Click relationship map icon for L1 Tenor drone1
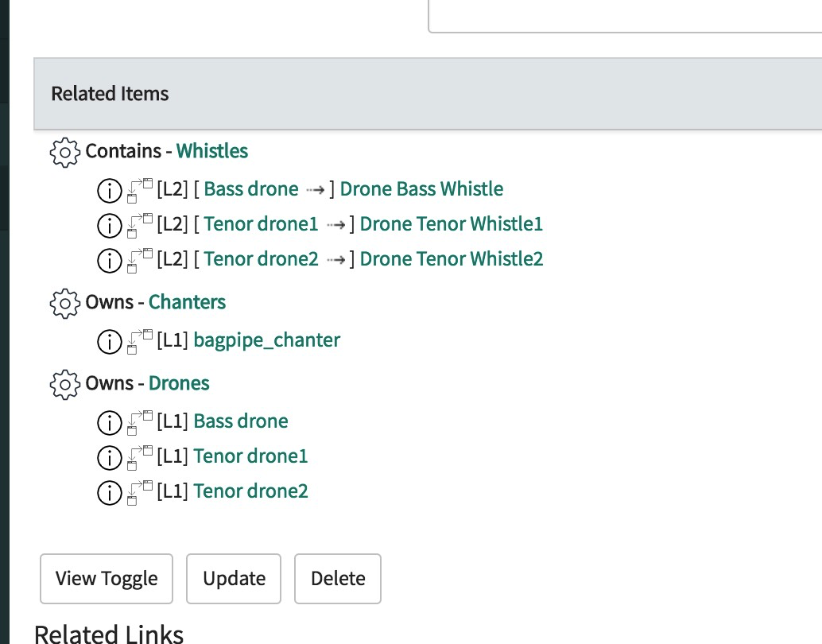The height and width of the screenshot is (644, 822). pos(140,457)
